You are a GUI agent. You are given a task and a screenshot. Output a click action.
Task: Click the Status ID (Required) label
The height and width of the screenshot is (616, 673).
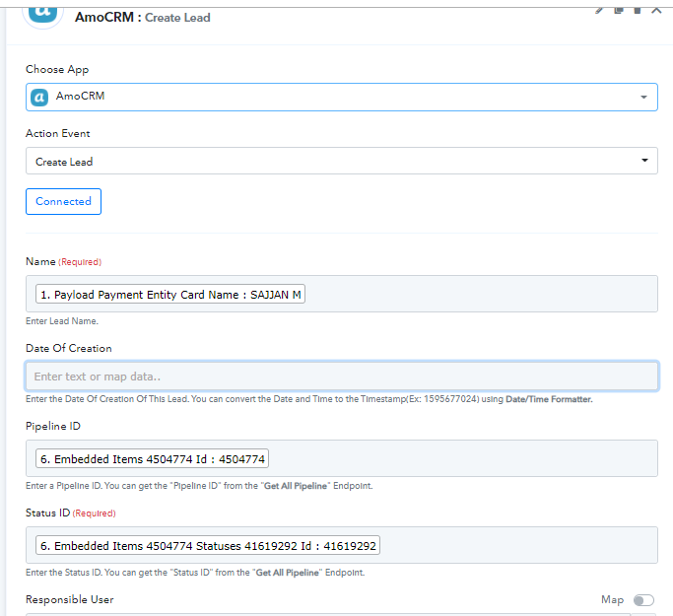pyautogui.click(x=70, y=513)
